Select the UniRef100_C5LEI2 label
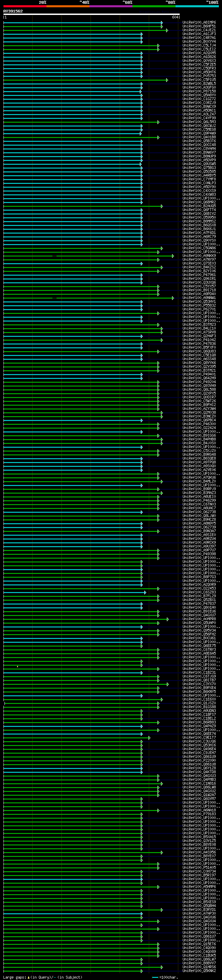This screenshot has height=980, width=222. [199, 49]
